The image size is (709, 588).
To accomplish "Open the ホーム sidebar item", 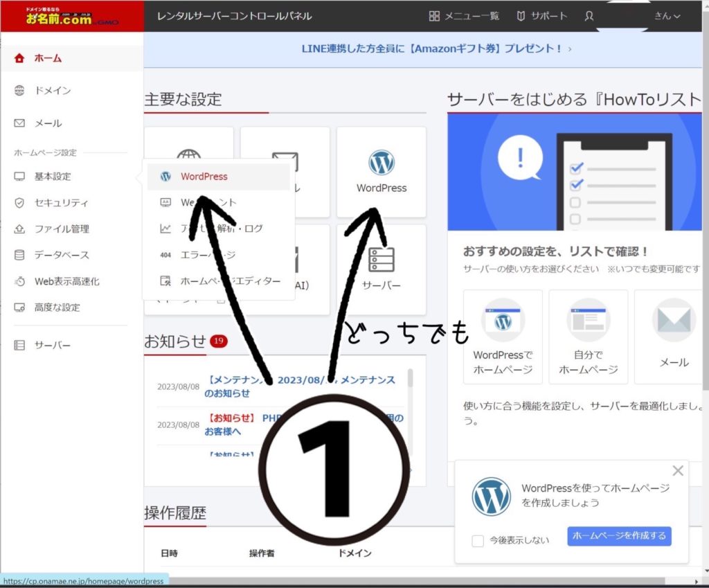I will (x=48, y=58).
